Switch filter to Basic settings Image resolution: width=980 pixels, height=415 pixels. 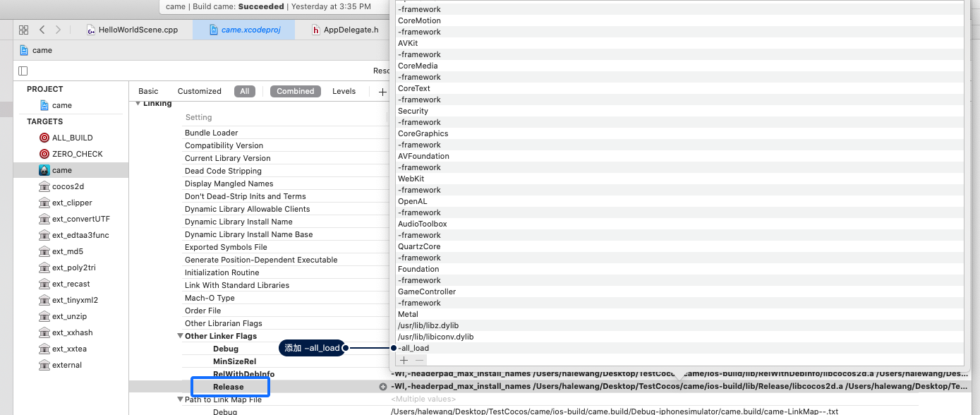148,91
